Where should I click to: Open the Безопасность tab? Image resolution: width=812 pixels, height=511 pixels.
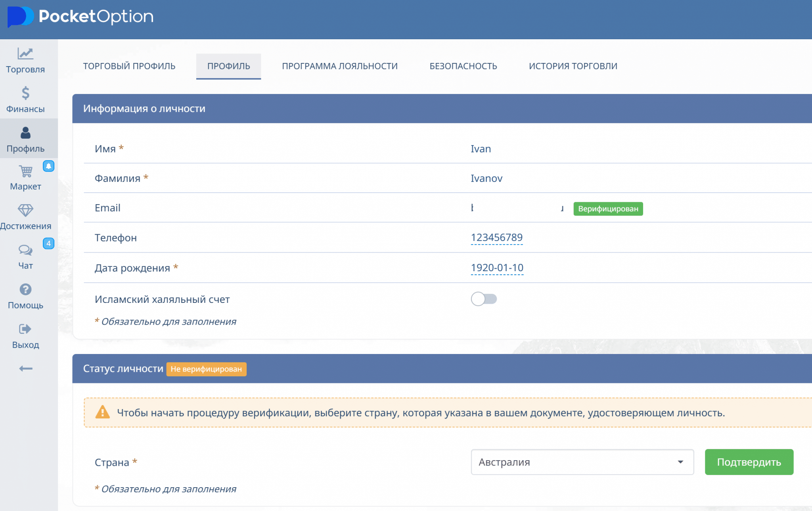pos(463,66)
